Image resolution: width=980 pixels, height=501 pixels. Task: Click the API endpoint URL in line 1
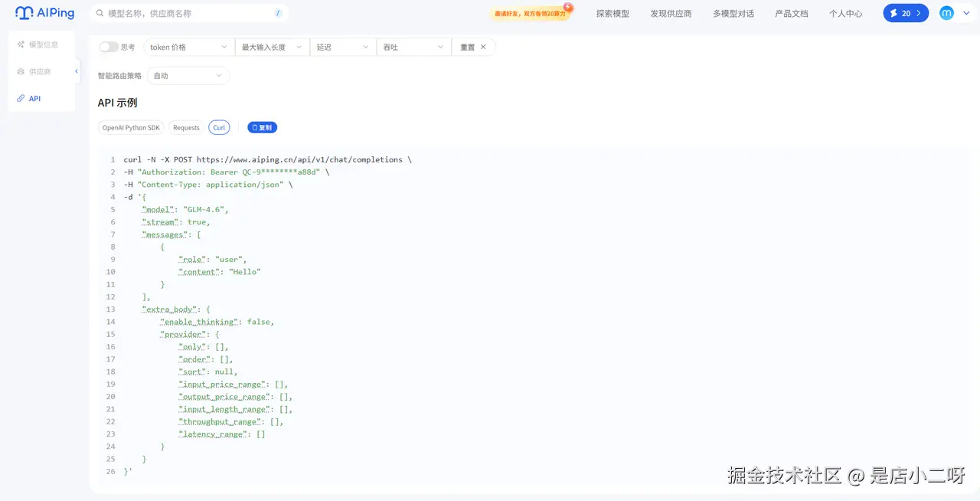tap(299, 159)
